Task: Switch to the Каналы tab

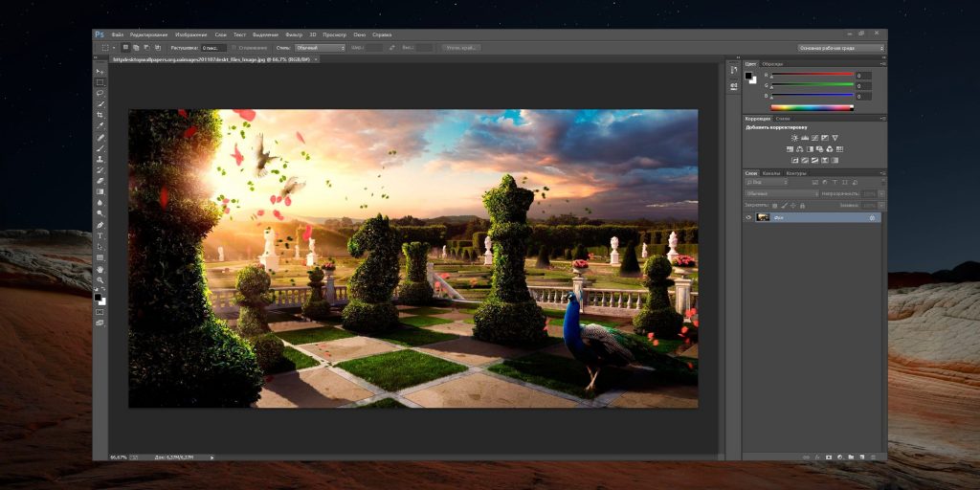Action: 771,173
